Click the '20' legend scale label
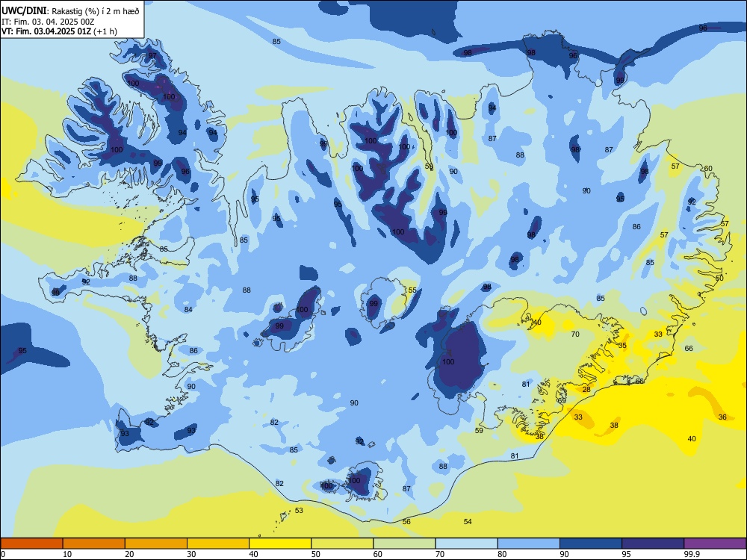Image resolution: width=747 pixels, height=560 pixels. coord(129,554)
